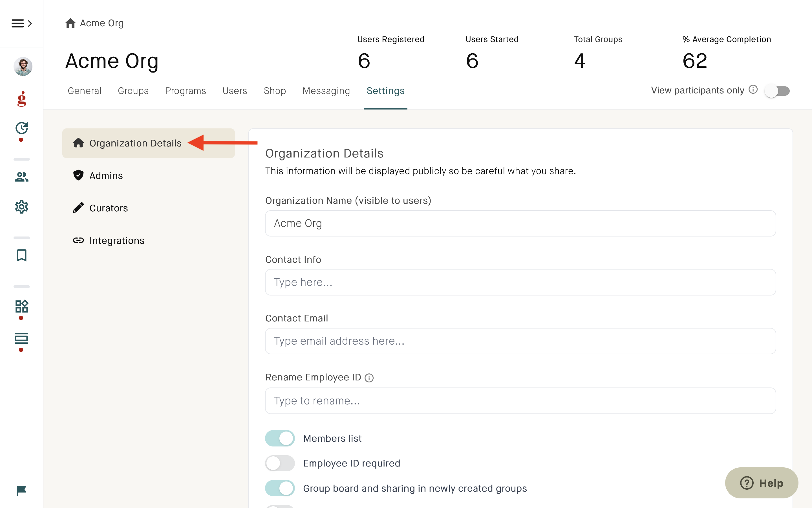This screenshot has width=812, height=508.
Task: Switch to the Messaging tab
Action: click(326, 91)
